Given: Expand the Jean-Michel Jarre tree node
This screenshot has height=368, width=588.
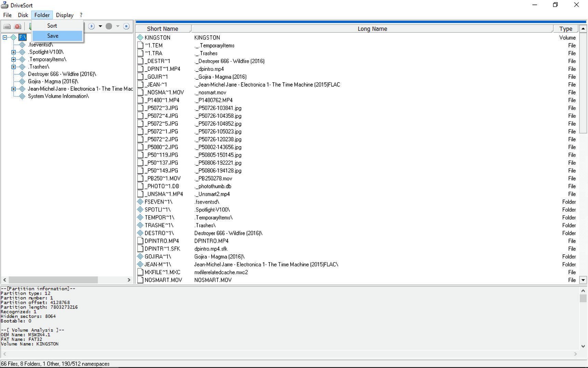Looking at the screenshot, I should point(13,89).
